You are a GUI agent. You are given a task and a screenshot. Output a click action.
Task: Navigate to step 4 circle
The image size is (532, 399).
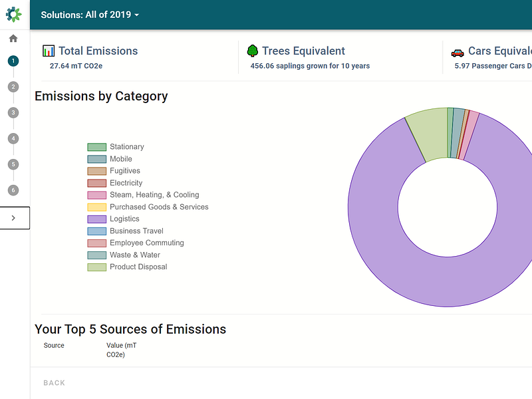[x=13, y=138]
